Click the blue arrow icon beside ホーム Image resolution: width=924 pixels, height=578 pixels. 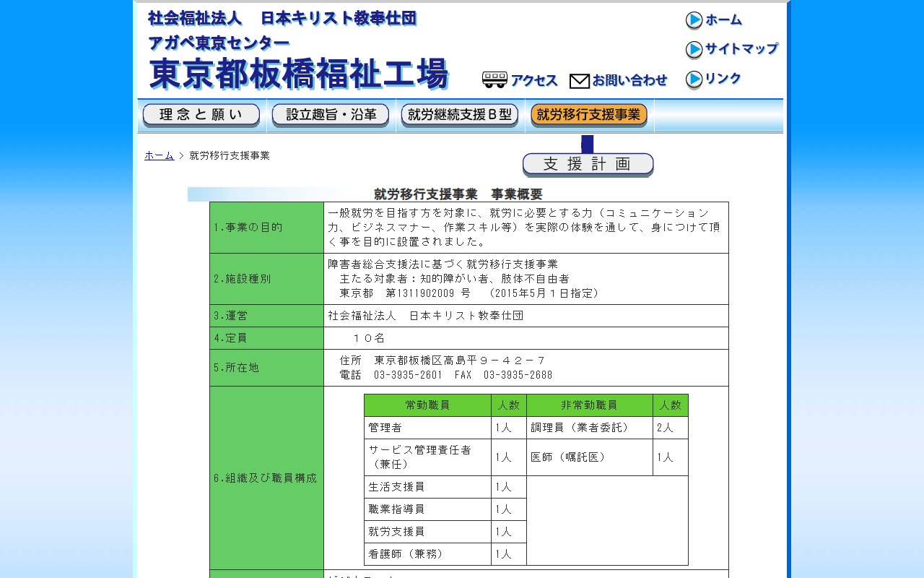click(694, 20)
